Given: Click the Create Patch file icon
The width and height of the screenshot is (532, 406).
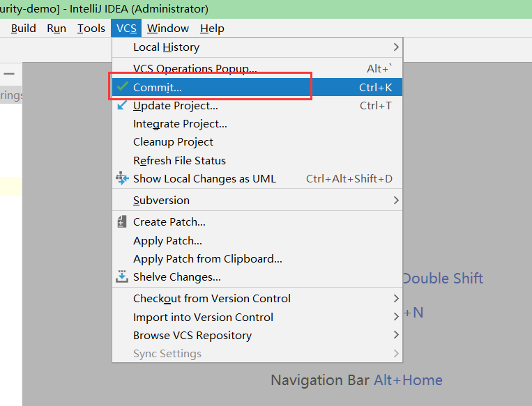Looking at the screenshot, I should pyautogui.click(x=122, y=221).
